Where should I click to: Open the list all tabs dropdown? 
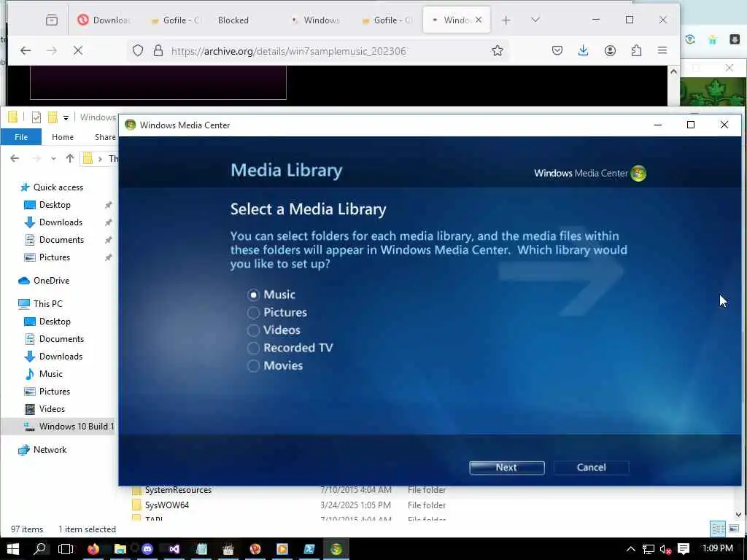(x=535, y=20)
